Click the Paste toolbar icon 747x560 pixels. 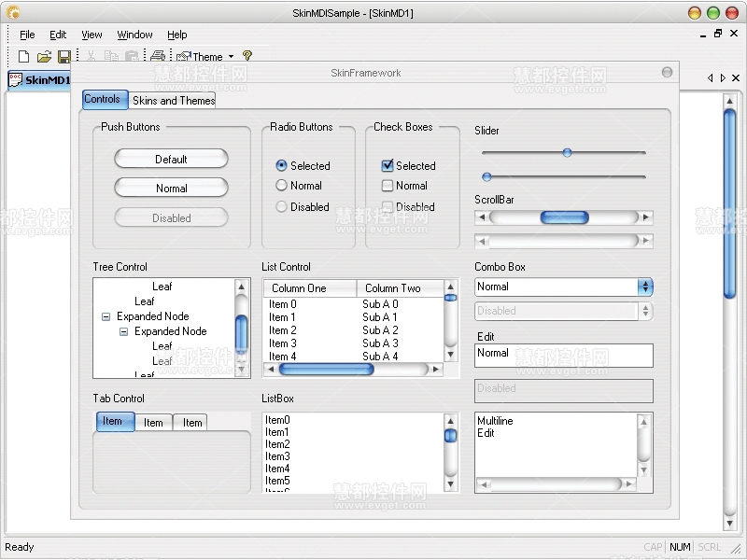tap(132, 57)
